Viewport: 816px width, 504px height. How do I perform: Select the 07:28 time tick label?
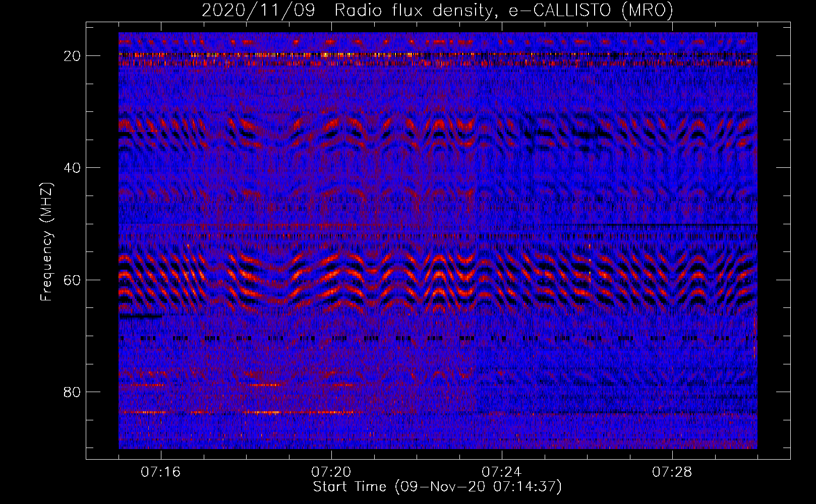click(672, 472)
